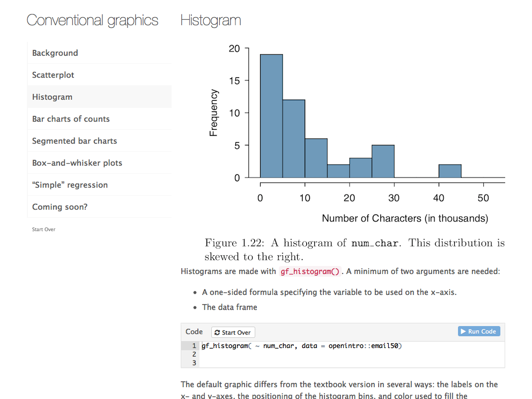
Task: Open the Box-and-whisker plots section
Action: [77, 163]
